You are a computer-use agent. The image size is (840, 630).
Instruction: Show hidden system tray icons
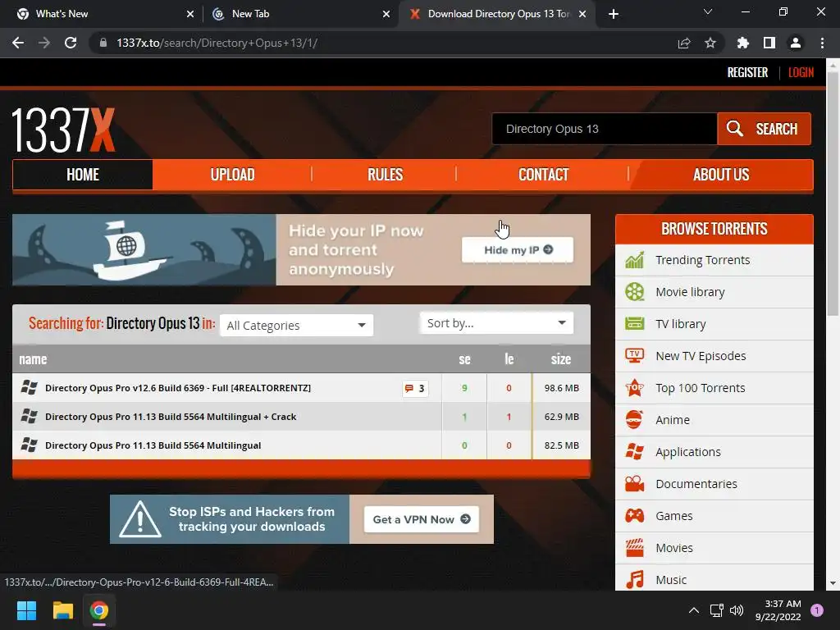tap(694, 610)
